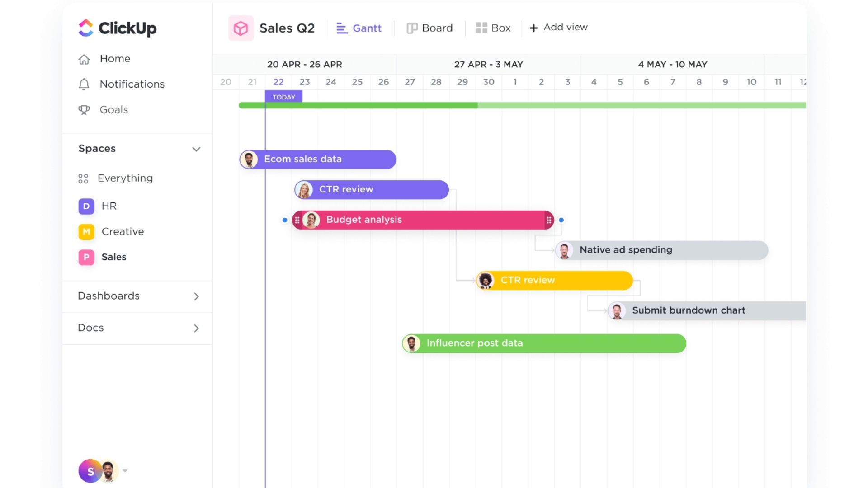Click day 30 in the date row
This screenshot has width=868, height=488.
point(488,82)
